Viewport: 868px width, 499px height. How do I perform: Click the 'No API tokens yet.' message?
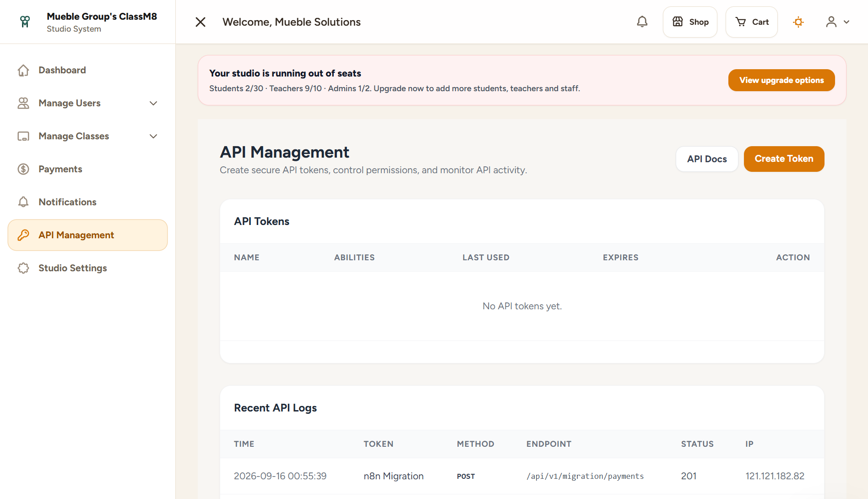(522, 306)
